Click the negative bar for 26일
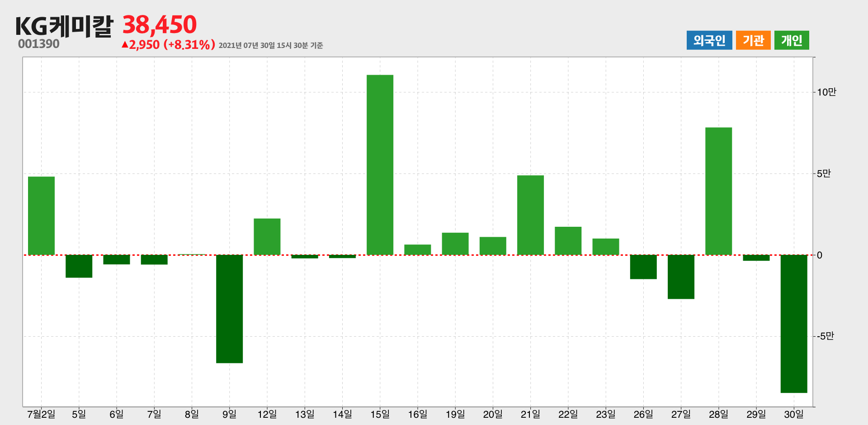This screenshot has height=425, width=868. [x=643, y=267]
